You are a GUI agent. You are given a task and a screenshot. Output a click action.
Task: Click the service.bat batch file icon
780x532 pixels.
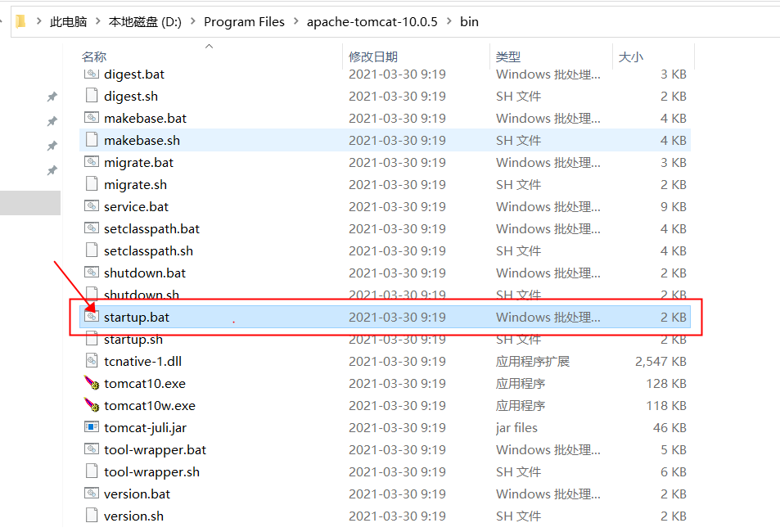pyautogui.click(x=92, y=206)
